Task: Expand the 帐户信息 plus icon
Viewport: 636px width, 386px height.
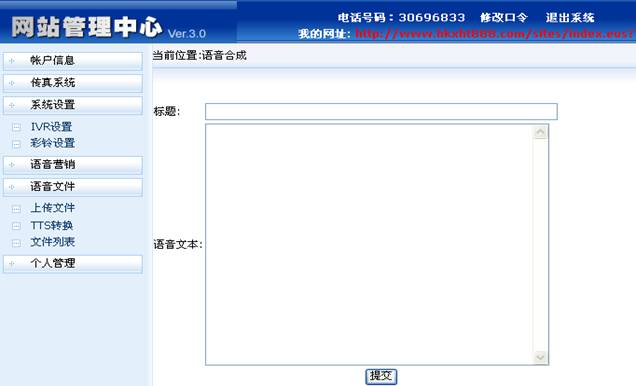Action: click(x=11, y=61)
